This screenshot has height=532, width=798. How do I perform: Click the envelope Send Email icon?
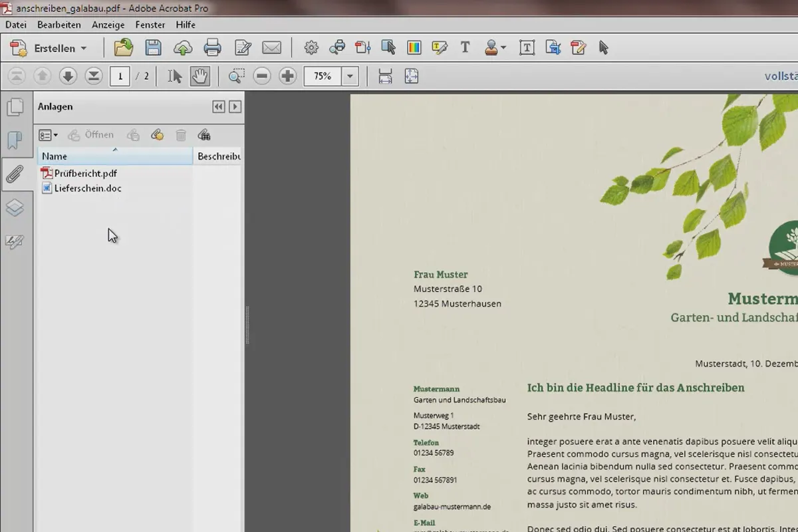point(271,48)
